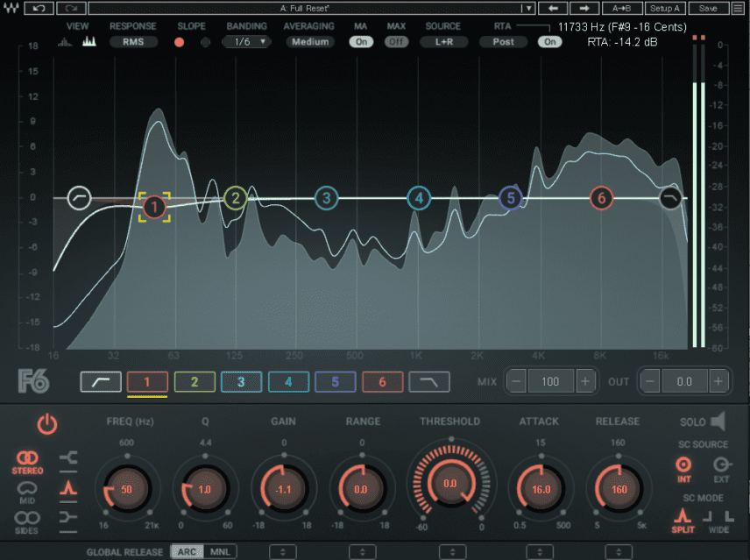The image size is (750, 560).
Task: Copy settings with A→B button
Action: (621, 8)
